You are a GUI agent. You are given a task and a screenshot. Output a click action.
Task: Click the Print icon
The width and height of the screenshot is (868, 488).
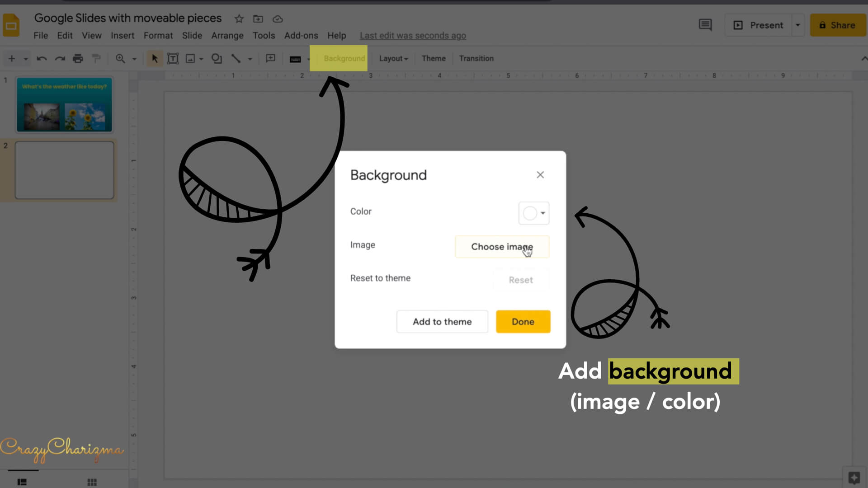78,59
